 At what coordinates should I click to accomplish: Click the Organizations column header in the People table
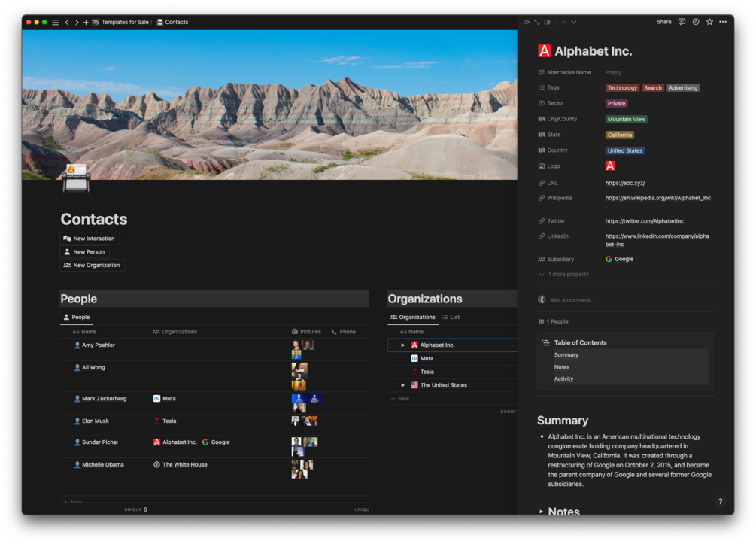(x=175, y=332)
